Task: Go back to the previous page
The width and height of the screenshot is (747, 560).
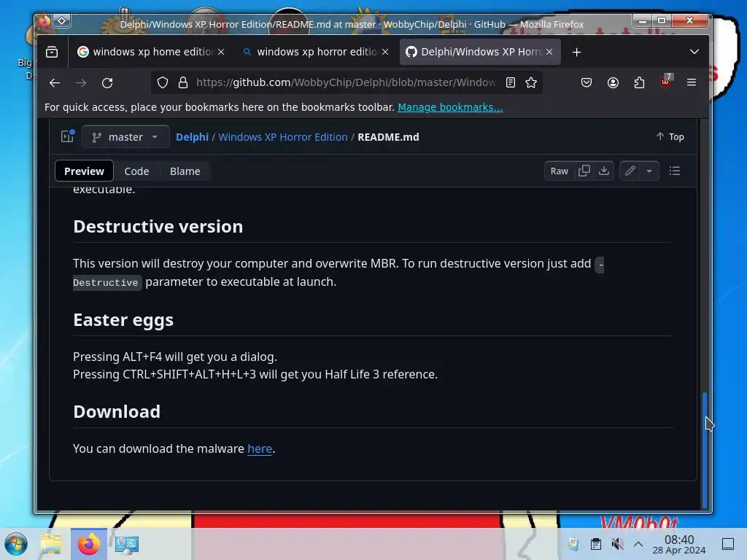Action: 55,83
